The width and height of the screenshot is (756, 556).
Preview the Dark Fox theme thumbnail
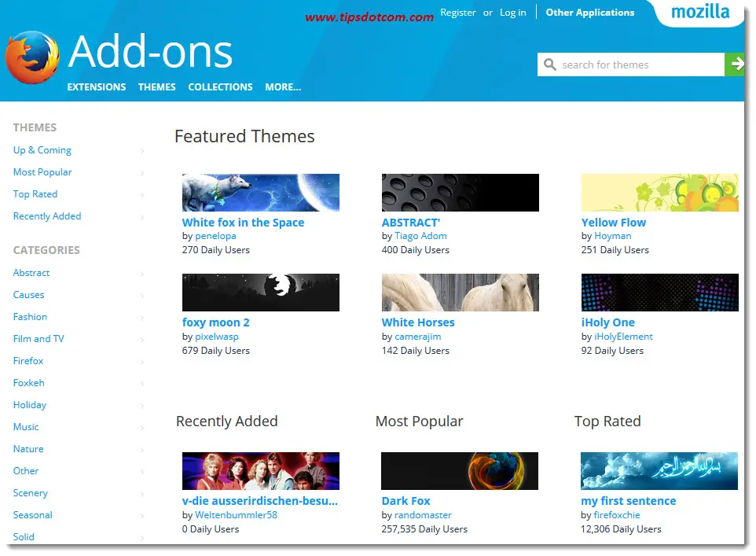pos(460,471)
